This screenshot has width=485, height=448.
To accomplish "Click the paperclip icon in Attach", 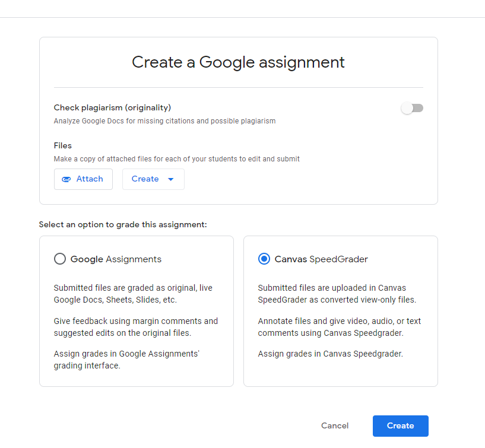I will pyautogui.click(x=66, y=179).
